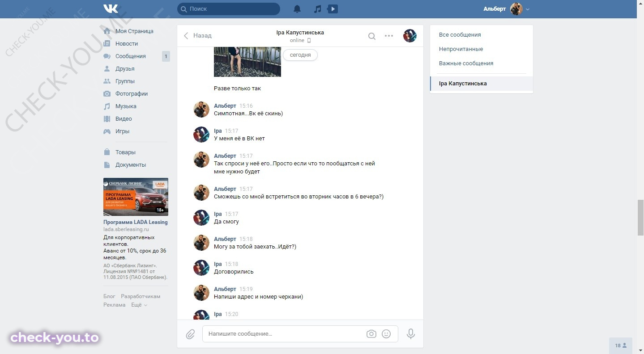Image resolution: width=644 pixels, height=354 pixels.
Task: Click the search magnifier in the chat header
Action: [x=372, y=36]
